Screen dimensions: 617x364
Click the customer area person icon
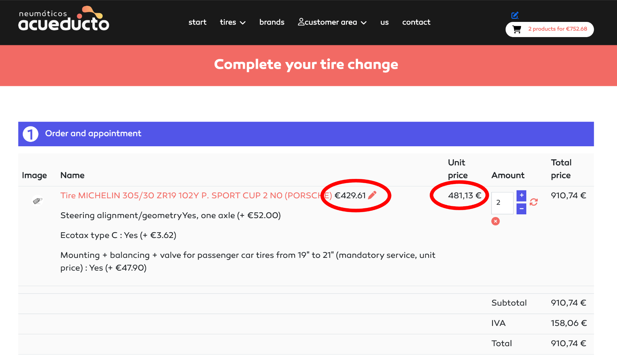(x=301, y=22)
